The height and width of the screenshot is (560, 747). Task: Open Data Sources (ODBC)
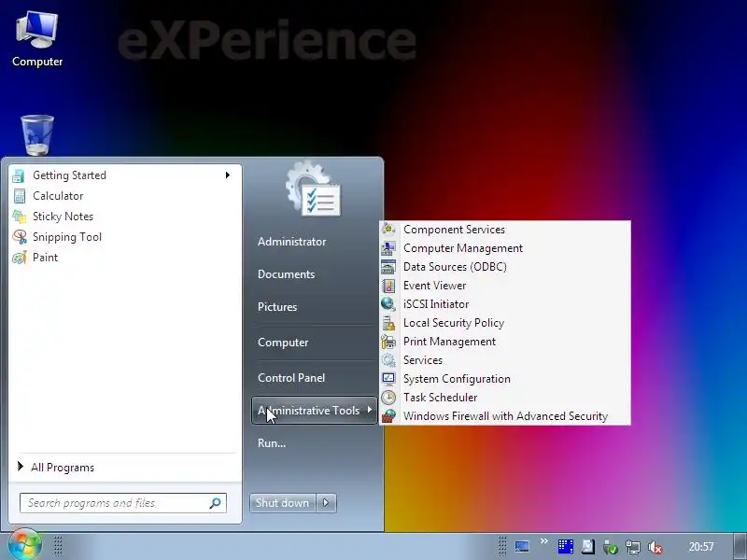coord(505,267)
